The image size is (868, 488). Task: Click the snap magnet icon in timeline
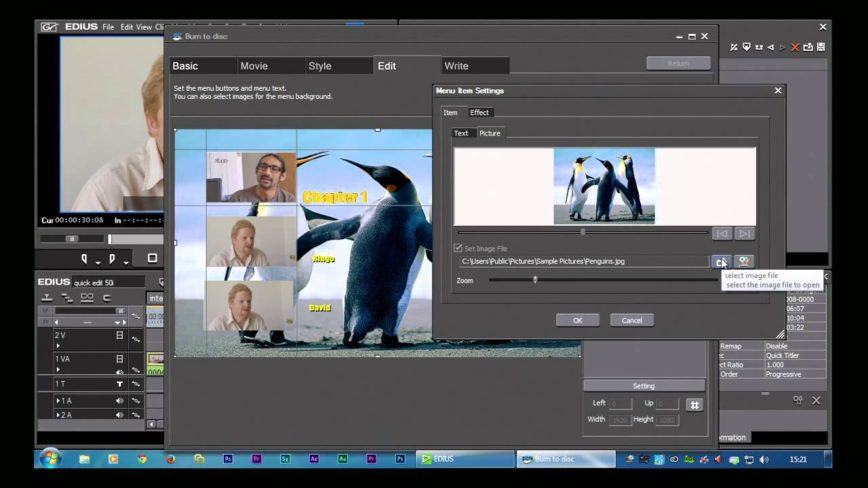(106, 298)
